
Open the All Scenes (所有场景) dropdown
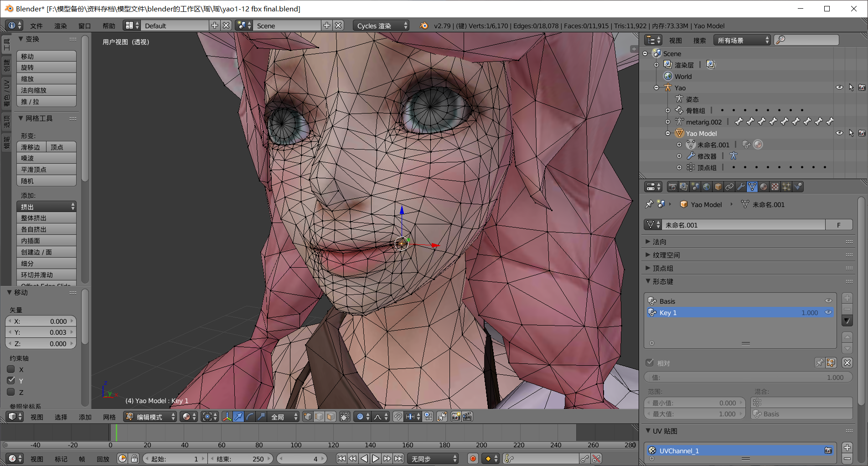(x=742, y=40)
